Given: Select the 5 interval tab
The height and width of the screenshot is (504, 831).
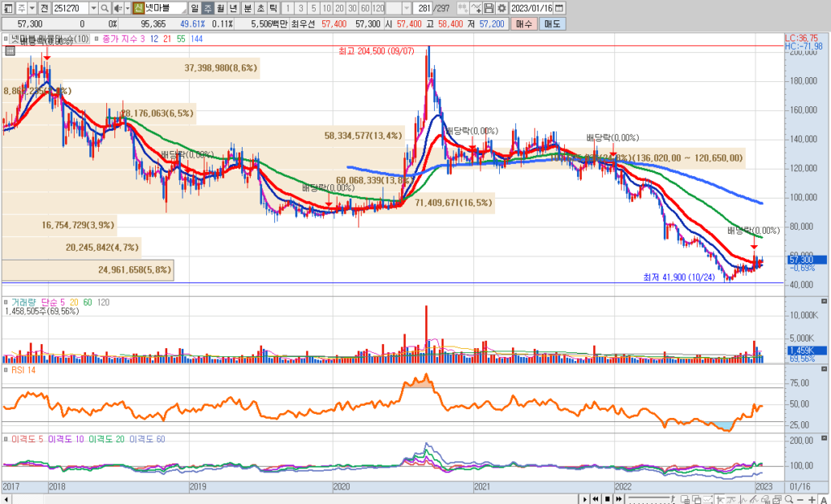Looking at the screenshot, I should click(314, 8).
